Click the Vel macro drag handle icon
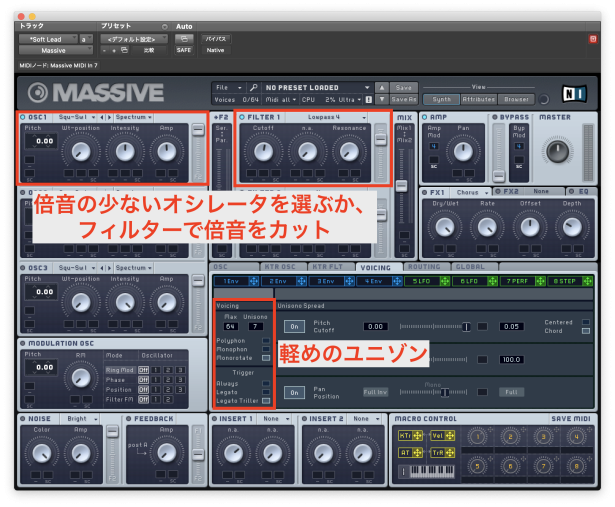Viewport: 615px width, 507px height. (x=449, y=435)
